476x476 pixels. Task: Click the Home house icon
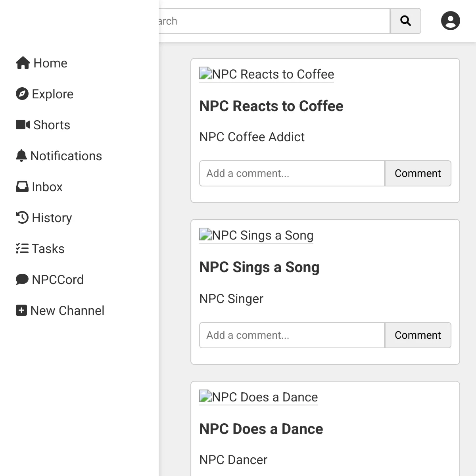(23, 63)
